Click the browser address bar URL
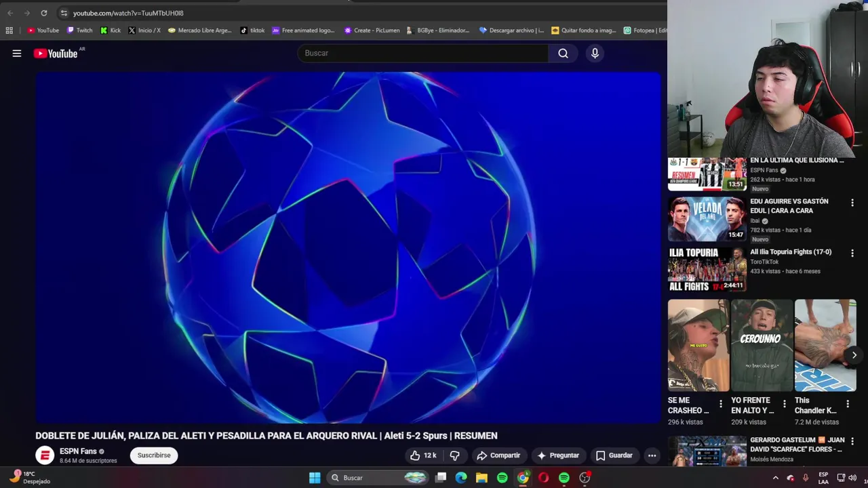868x488 pixels. pyautogui.click(x=128, y=13)
